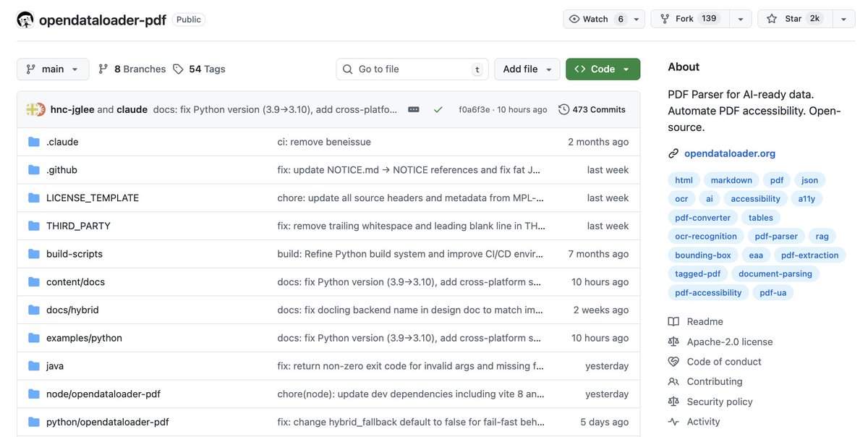Viewport: 868px width, 437px height.
Task: Open commit hash f0a6f3e
Action: click(x=475, y=110)
